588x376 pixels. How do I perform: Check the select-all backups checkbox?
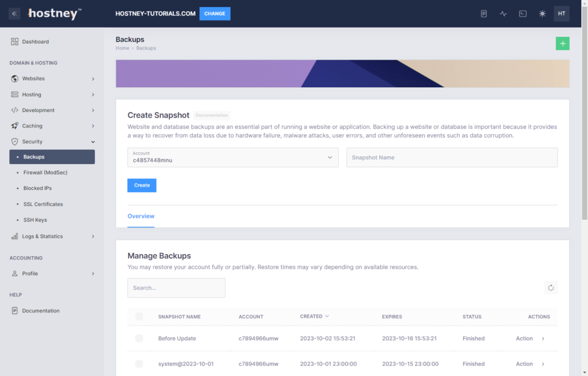139,316
